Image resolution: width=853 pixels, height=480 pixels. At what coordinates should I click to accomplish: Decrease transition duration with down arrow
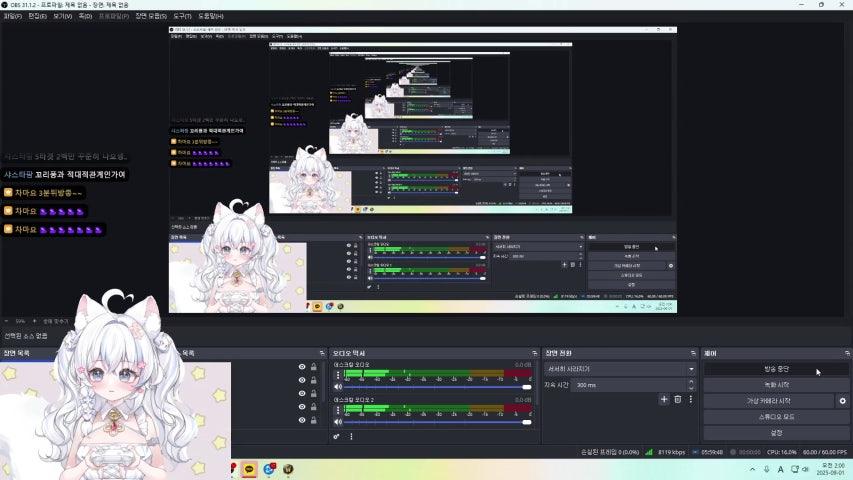[x=691, y=388]
